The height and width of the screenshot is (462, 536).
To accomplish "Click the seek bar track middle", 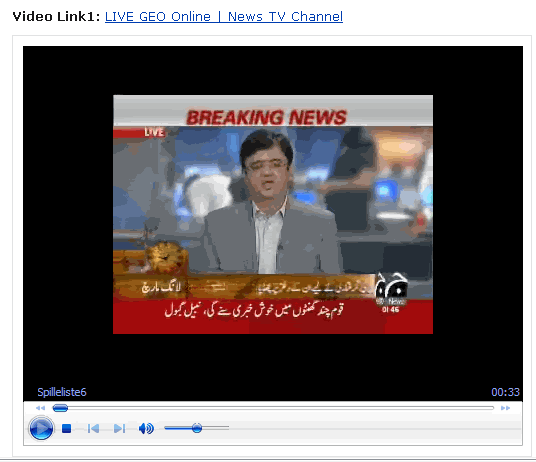I will pos(273,408).
